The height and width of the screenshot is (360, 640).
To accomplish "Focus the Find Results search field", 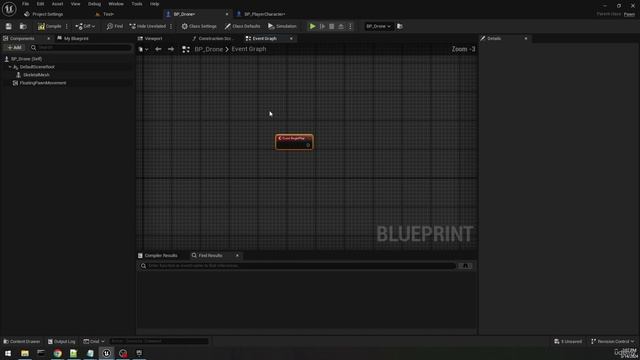I will coord(297,266).
